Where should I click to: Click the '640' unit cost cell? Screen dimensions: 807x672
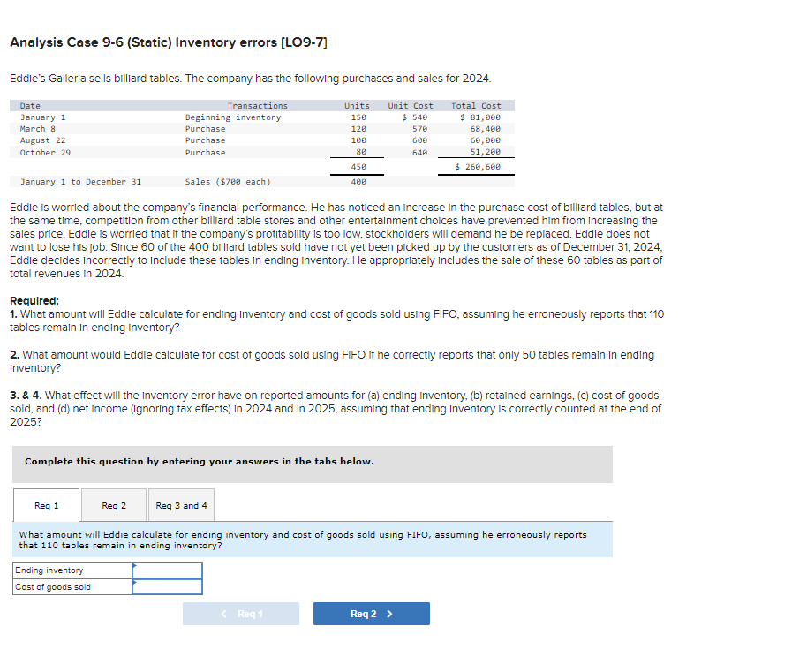click(x=419, y=152)
